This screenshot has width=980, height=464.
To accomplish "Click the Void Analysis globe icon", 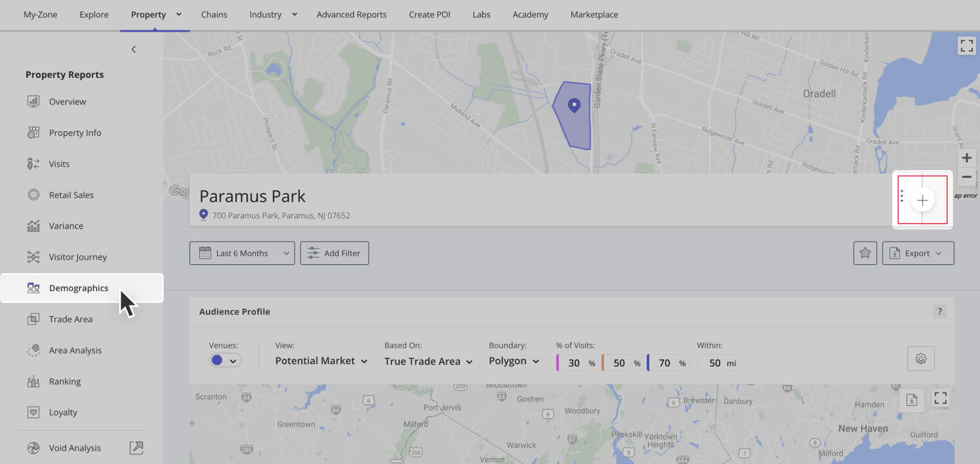I will coord(34,448).
